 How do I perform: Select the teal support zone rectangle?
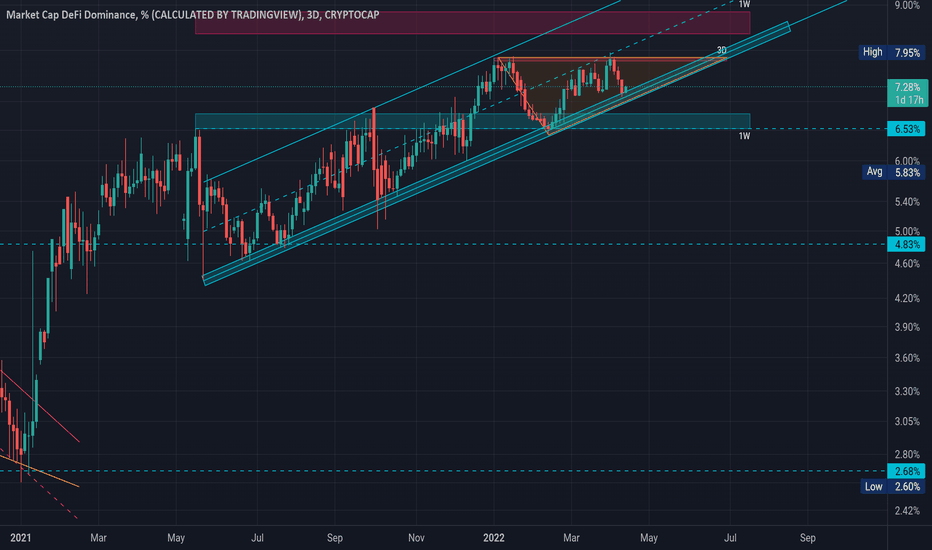coord(473,121)
